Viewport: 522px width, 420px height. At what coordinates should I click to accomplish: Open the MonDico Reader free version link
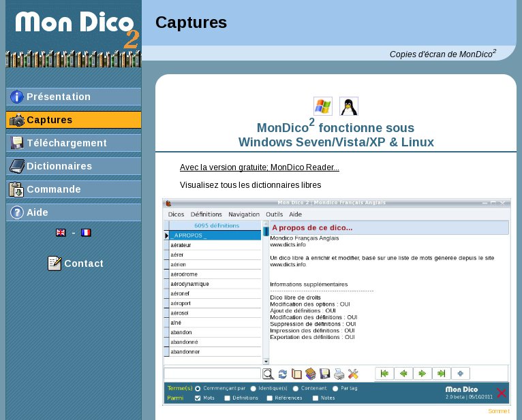coord(260,167)
